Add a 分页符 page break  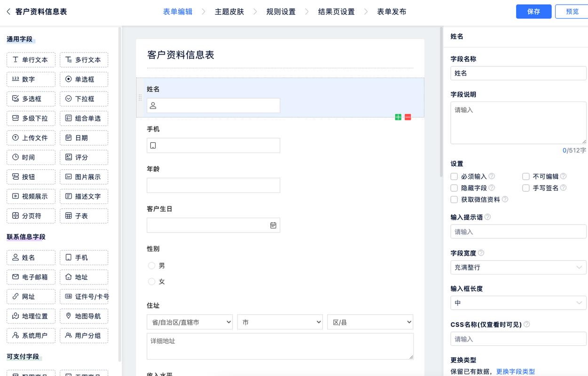(x=31, y=216)
